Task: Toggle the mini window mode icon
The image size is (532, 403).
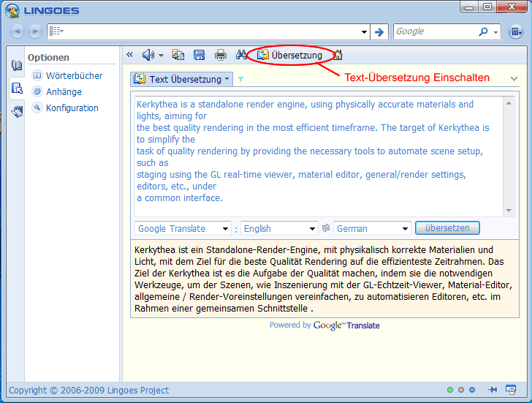Action: 511,390
